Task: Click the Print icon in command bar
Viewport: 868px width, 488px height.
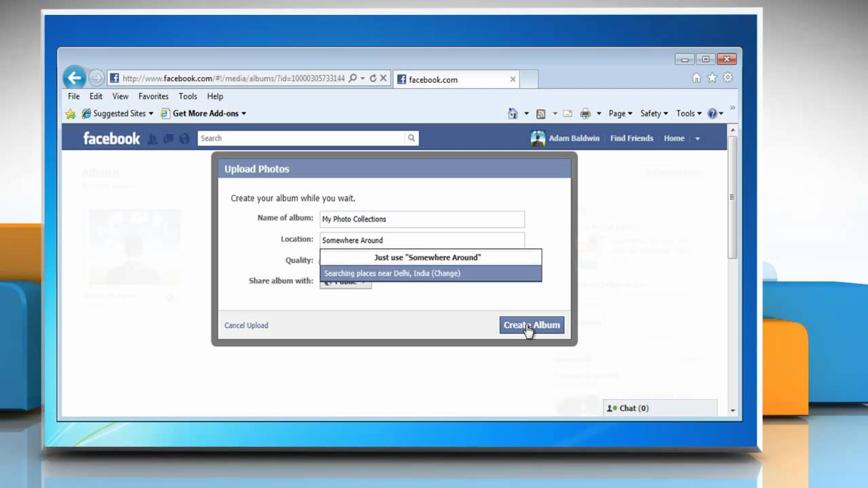Action: click(x=585, y=114)
